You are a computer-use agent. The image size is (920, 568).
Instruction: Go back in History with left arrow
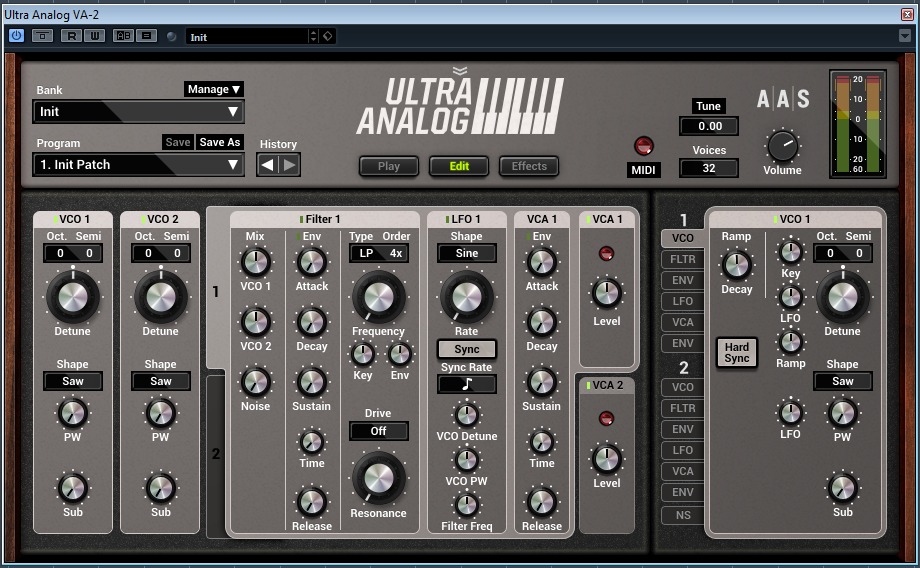click(x=267, y=165)
